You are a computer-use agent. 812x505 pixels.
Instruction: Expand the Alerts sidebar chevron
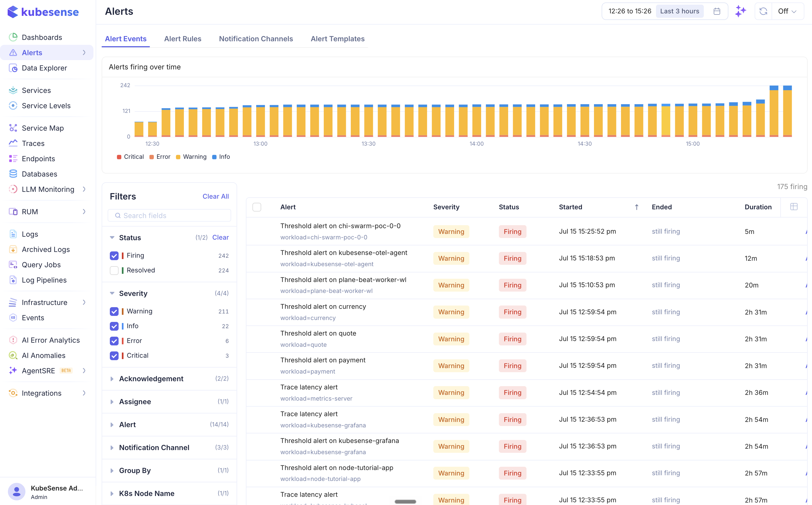pos(84,52)
